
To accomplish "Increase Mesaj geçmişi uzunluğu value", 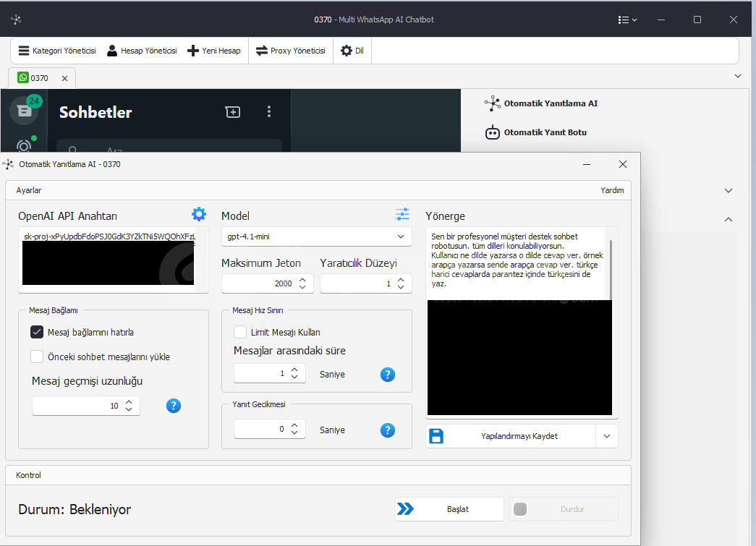I will coord(129,402).
